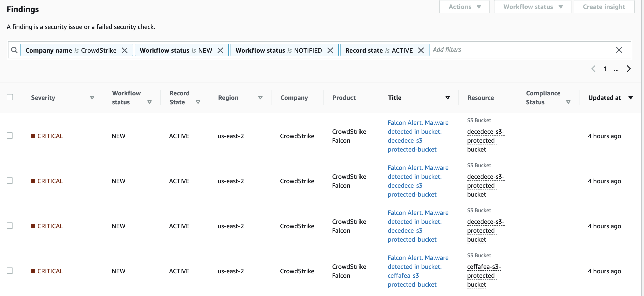Click the Company column header
Screen dimensions: 644x296
point(294,98)
